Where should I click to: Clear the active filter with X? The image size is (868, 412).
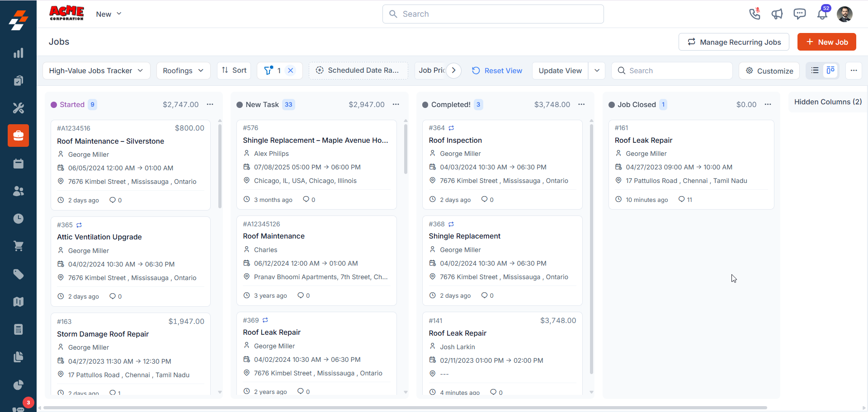coord(291,70)
